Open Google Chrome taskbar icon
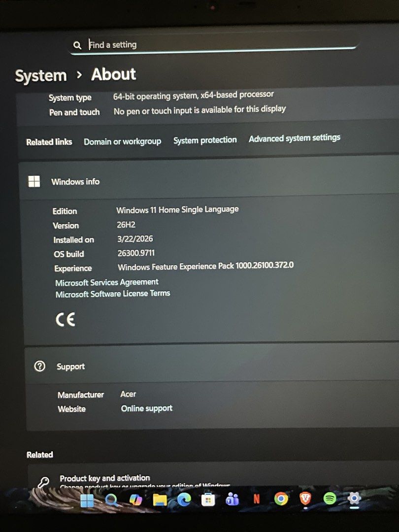The image size is (399, 532). [281, 499]
